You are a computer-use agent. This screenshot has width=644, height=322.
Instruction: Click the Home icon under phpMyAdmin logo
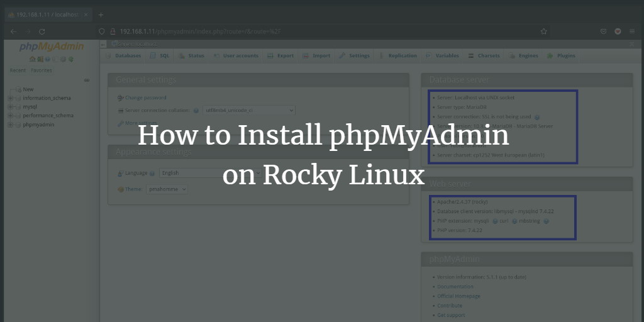[33, 59]
